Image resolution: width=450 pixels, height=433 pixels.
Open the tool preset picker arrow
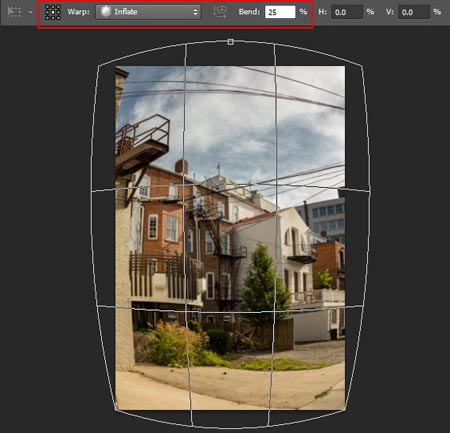[30, 12]
